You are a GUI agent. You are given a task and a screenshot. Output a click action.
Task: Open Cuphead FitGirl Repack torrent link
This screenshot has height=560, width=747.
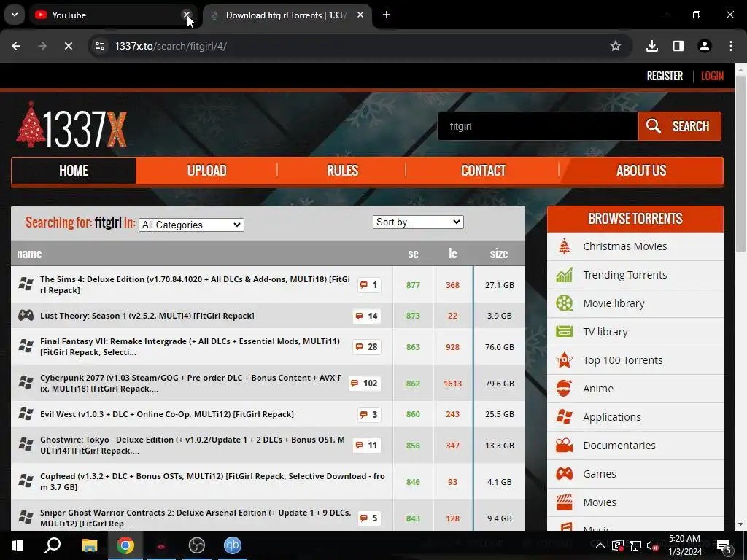click(x=212, y=481)
